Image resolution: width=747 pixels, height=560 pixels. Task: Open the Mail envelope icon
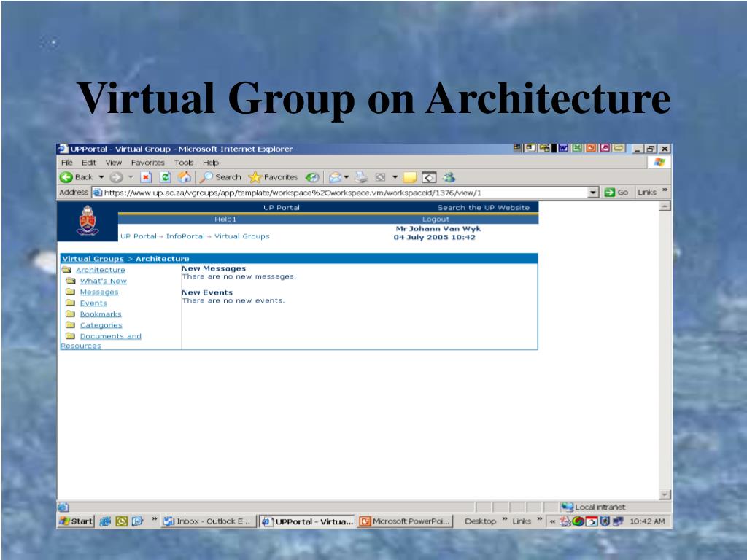pos(336,177)
